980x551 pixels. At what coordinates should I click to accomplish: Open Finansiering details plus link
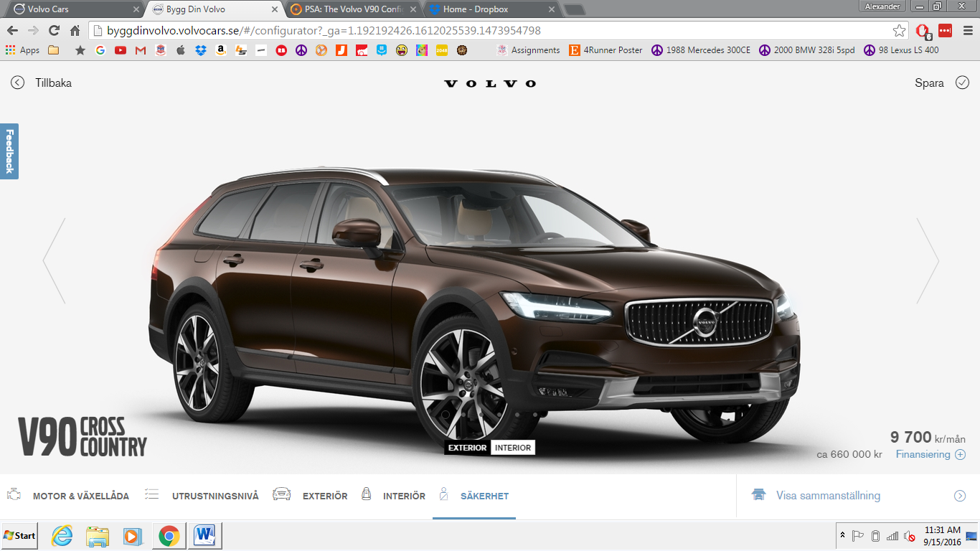click(x=930, y=454)
